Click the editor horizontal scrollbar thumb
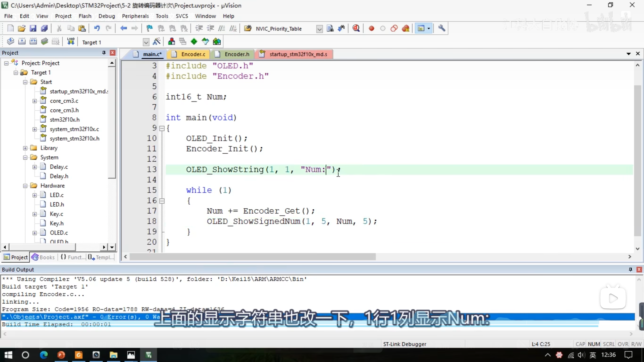 [x=252, y=257]
